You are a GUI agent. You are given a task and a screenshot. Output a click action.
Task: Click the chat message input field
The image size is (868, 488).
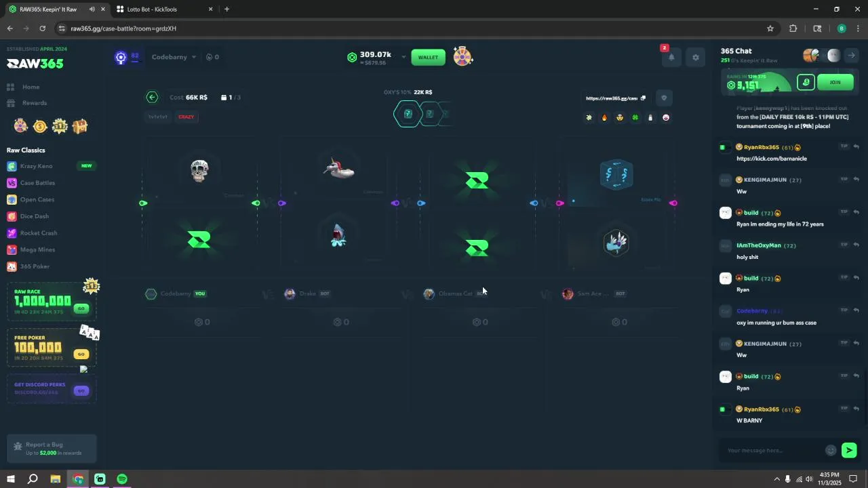pos(773,451)
